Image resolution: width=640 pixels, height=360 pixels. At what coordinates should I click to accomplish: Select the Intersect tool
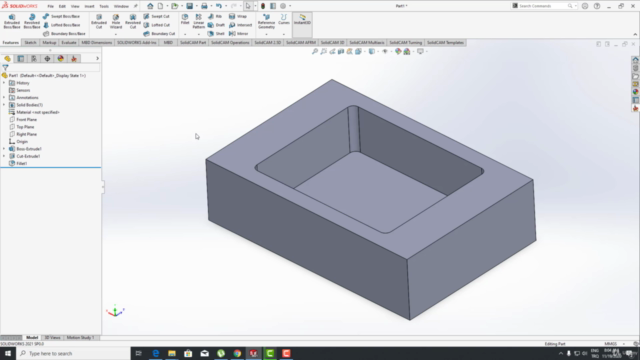pyautogui.click(x=240, y=25)
